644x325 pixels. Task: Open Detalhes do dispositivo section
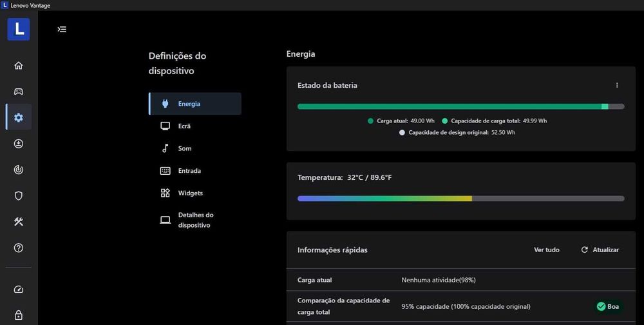(x=196, y=220)
